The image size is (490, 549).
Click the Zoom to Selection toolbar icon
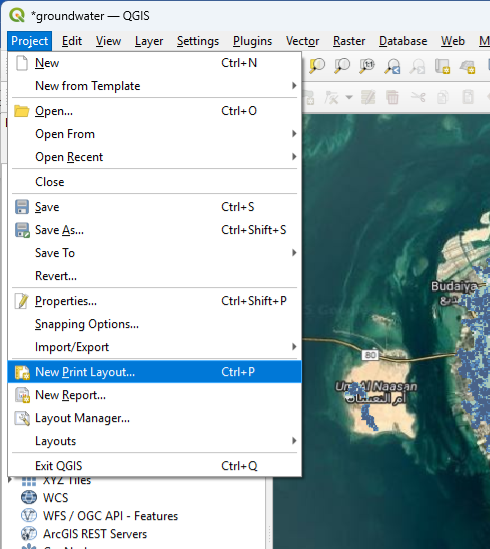coord(317,66)
